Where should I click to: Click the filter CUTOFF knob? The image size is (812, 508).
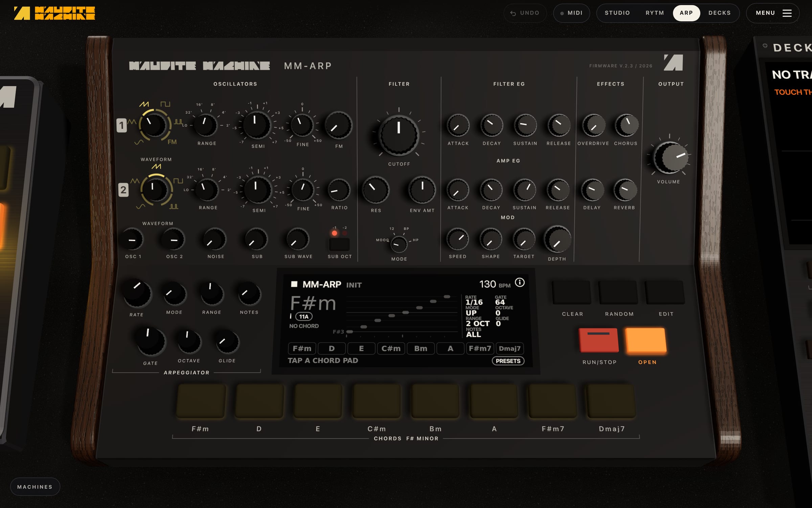(x=399, y=135)
